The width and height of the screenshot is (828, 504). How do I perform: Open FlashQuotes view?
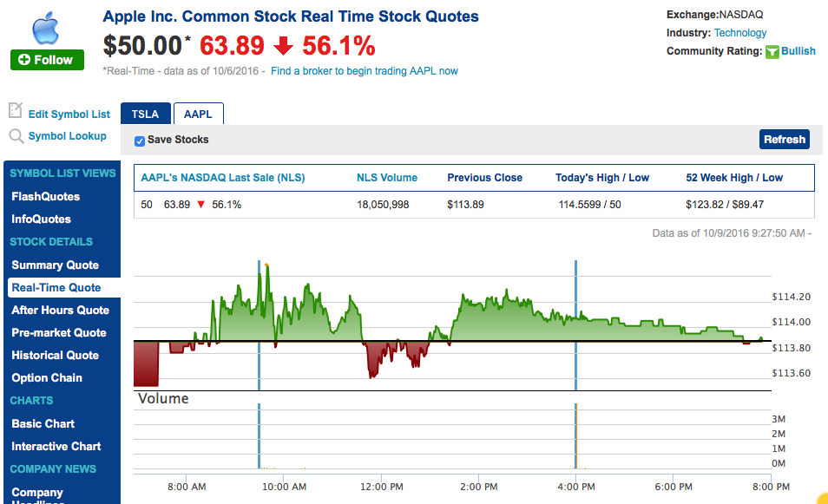click(x=46, y=196)
